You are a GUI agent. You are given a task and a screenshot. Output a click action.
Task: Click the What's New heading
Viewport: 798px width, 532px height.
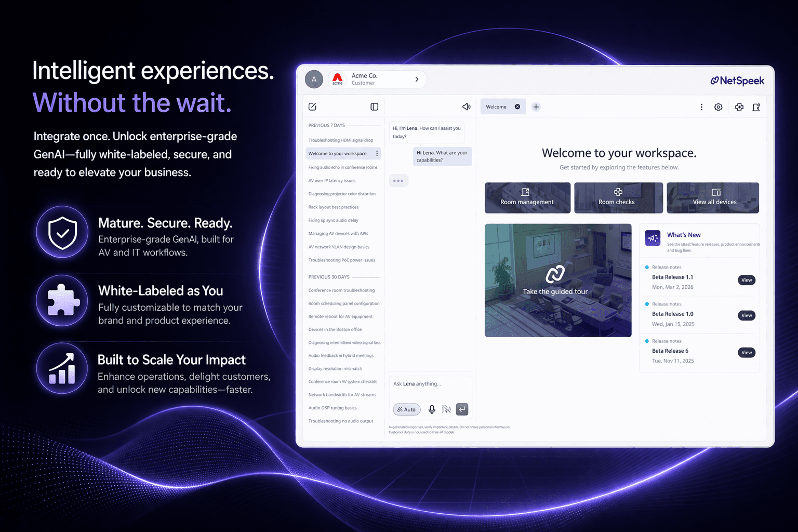click(684, 235)
